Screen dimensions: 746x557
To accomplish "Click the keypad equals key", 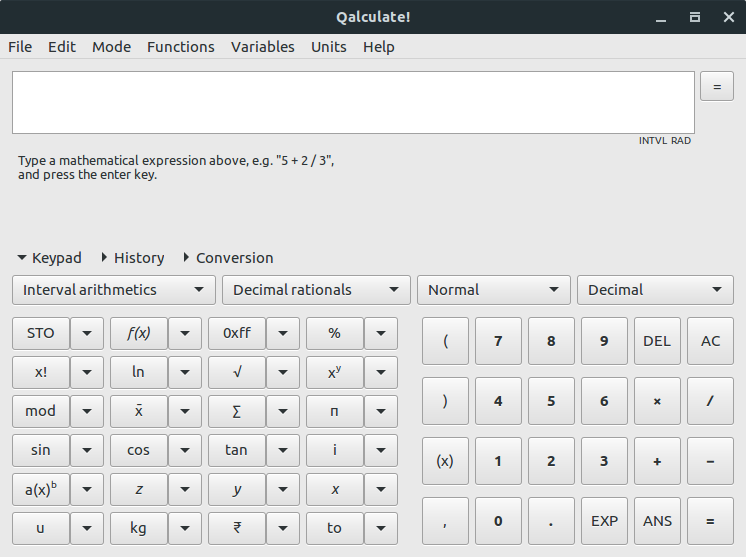I will (710, 521).
